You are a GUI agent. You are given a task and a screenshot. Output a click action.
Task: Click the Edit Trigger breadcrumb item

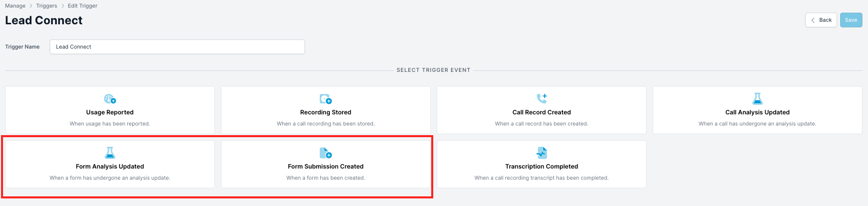click(83, 6)
